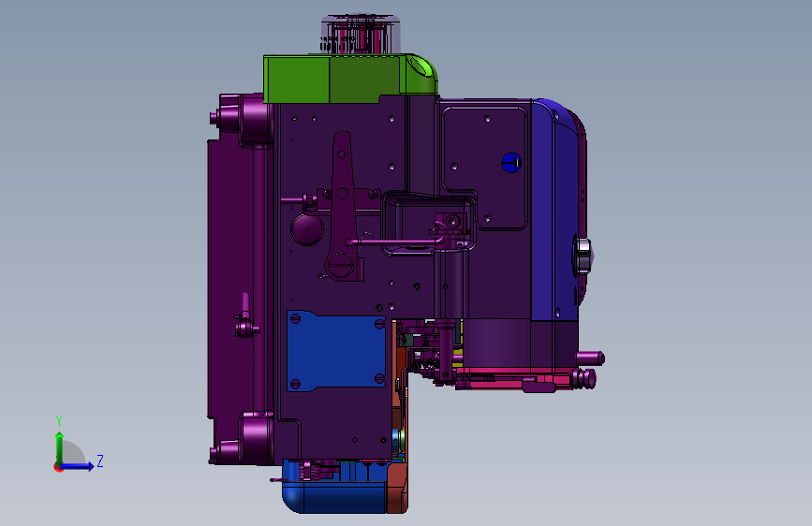Select the green top cover of the machine
Image resolution: width=812 pixels, height=526 pixels.
[x=350, y=79]
